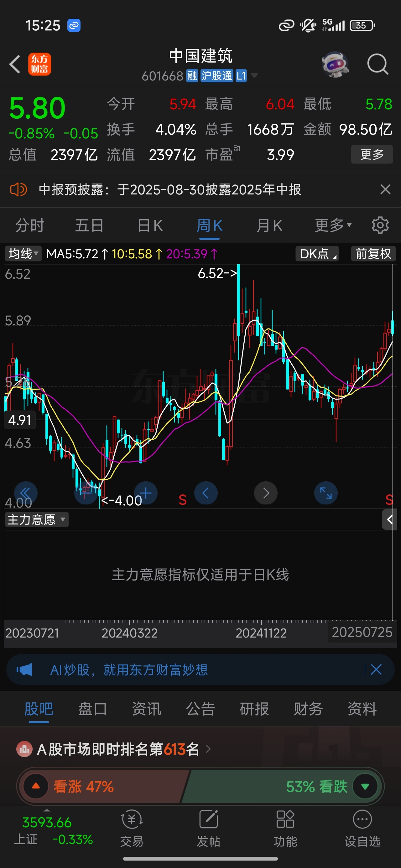The image size is (401, 868).
Task: Tap the 6.52 high price annotation
Action: pos(217,273)
